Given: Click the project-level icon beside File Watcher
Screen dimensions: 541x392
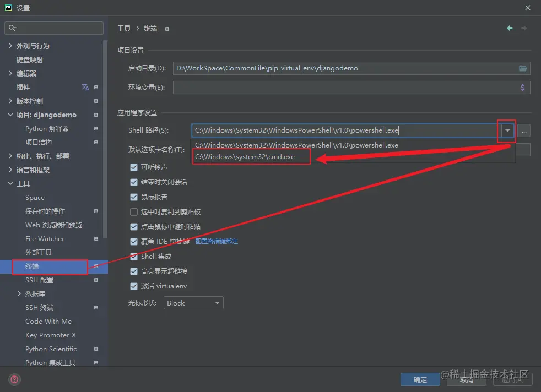Looking at the screenshot, I should (x=96, y=238).
